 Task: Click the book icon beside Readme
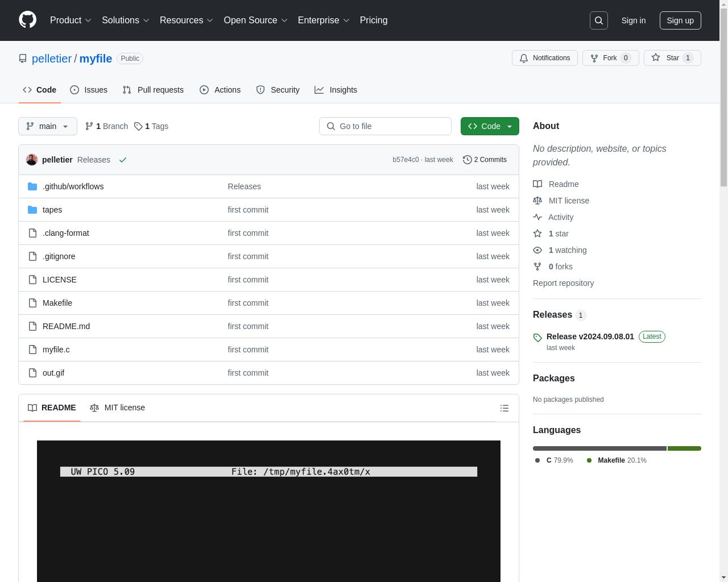point(537,184)
